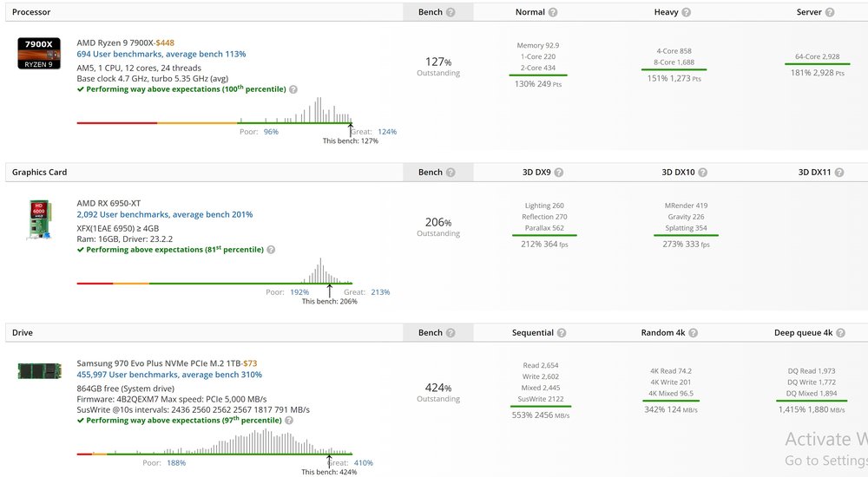The width and height of the screenshot is (868, 477).
Task: Click the Sequential help icon
Action: click(x=562, y=333)
